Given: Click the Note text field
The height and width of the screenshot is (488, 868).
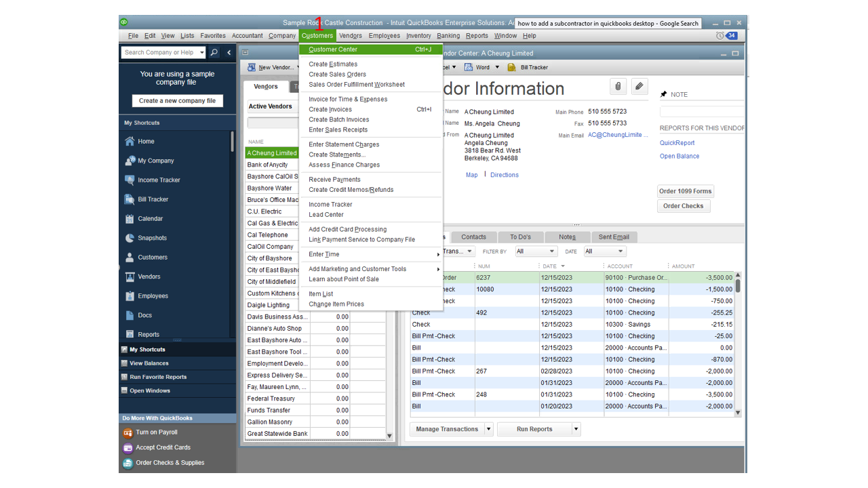Looking at the screenshot, I should pos(702,111).
